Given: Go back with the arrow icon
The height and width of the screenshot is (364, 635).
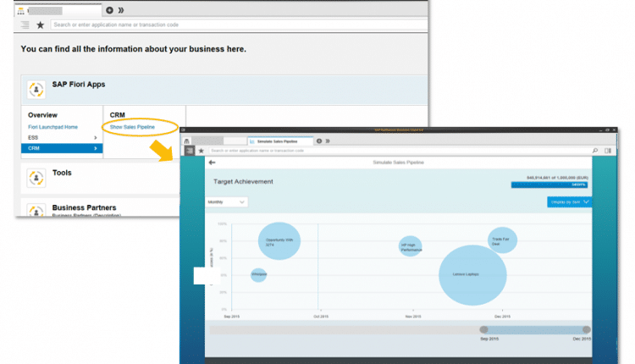Looking at the screenshot, I should [x=212, y=163].
